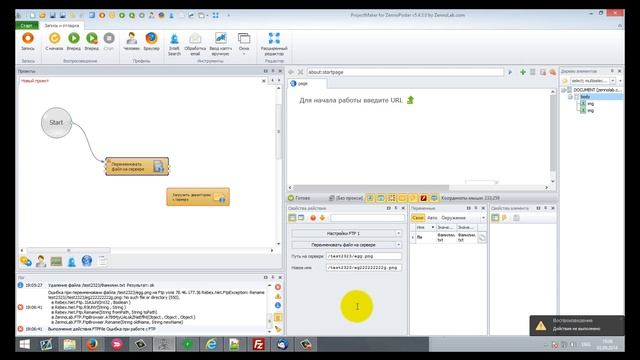The image size is (640, 360).
Task: Click the refresh icon in the file variable row
Action: 482,238
